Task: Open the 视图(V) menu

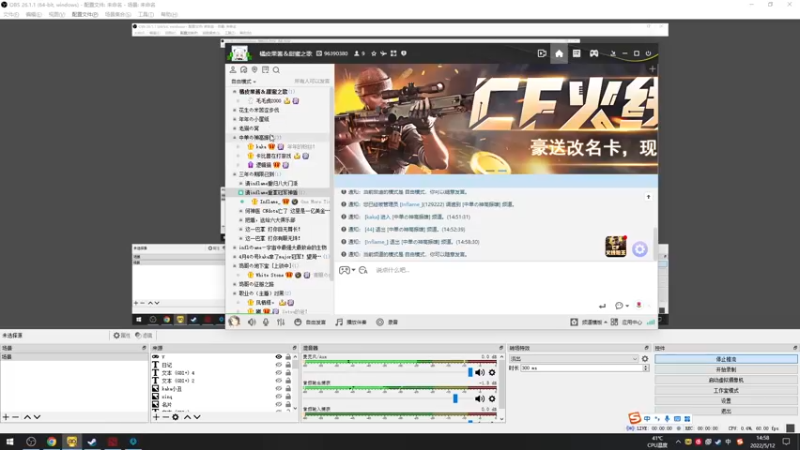Action: [57, 14]
